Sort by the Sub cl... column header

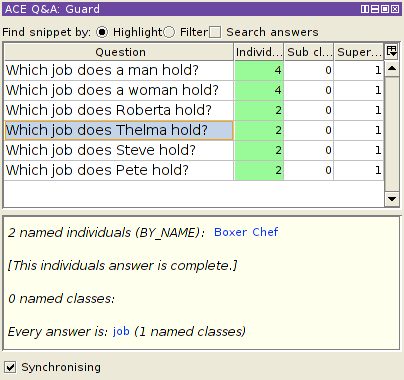coord(309,52)
